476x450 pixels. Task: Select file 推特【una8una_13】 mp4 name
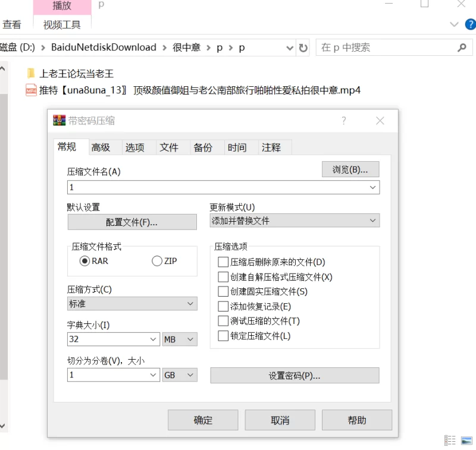tap(200, 90)
